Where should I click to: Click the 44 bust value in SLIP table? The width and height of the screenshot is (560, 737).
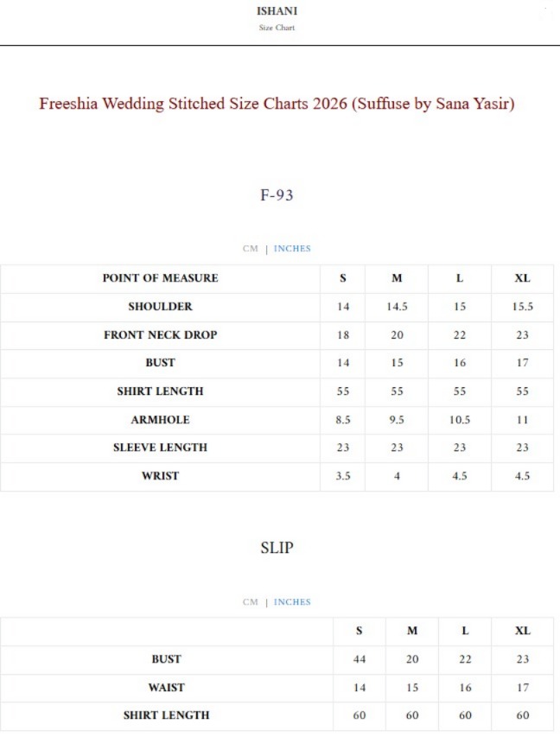360,659
